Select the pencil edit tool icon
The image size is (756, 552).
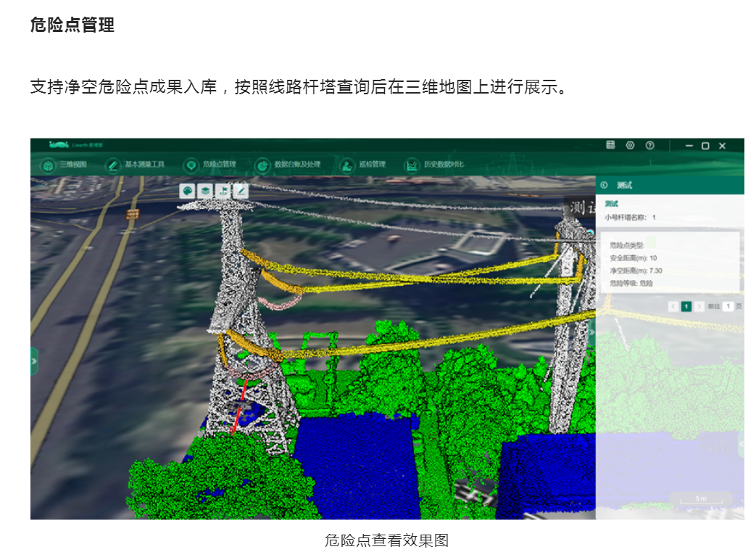(x=241, y=191)
